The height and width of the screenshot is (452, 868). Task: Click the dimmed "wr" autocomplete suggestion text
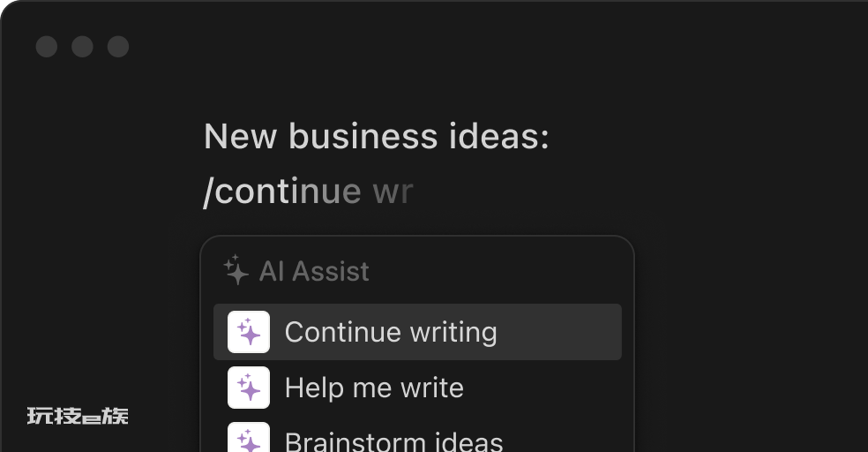[393, 192]
